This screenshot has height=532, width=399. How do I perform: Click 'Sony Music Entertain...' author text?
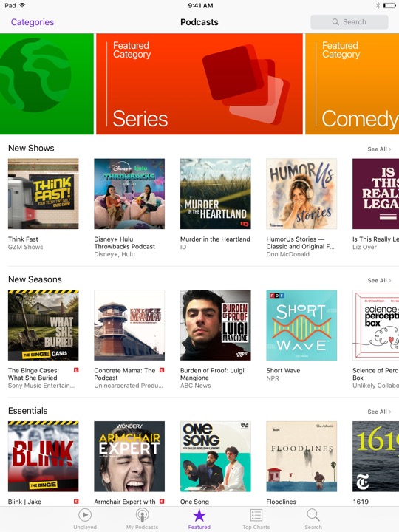click(41, 386)
